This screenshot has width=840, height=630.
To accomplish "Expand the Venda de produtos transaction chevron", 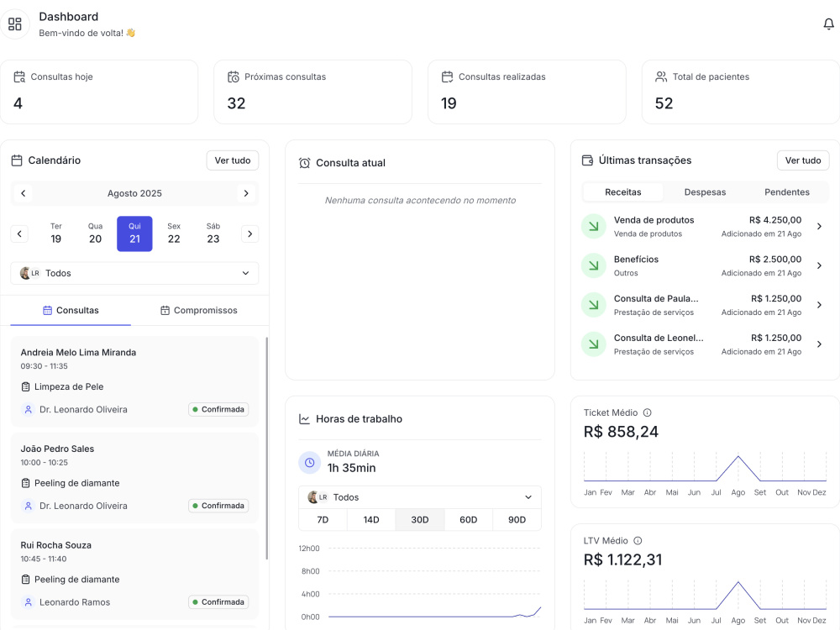I will pyautogui.click(x=819, y=226).
